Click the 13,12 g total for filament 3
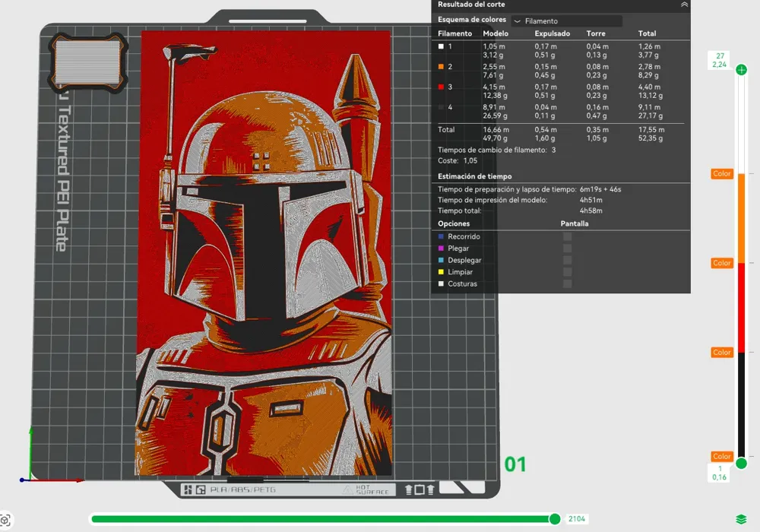The height and width of the screenshot is (532, 760). [x=651, y=96]
